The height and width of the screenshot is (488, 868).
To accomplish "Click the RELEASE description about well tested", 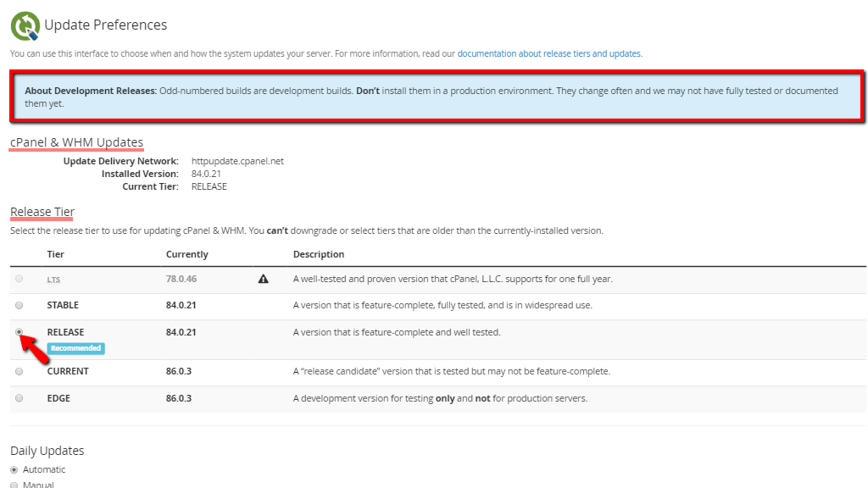I will [x=397, y=332].
